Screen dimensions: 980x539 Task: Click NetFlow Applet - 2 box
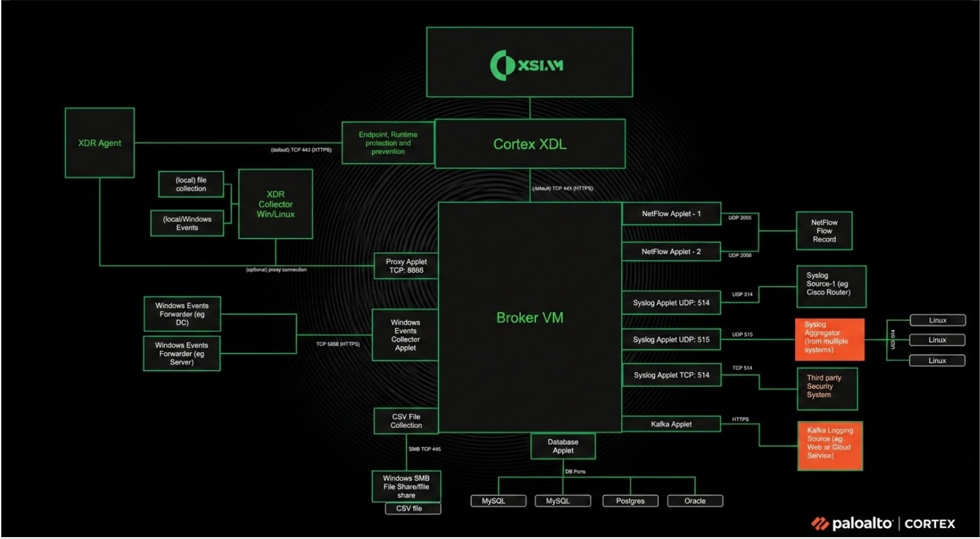click(671, 251)
